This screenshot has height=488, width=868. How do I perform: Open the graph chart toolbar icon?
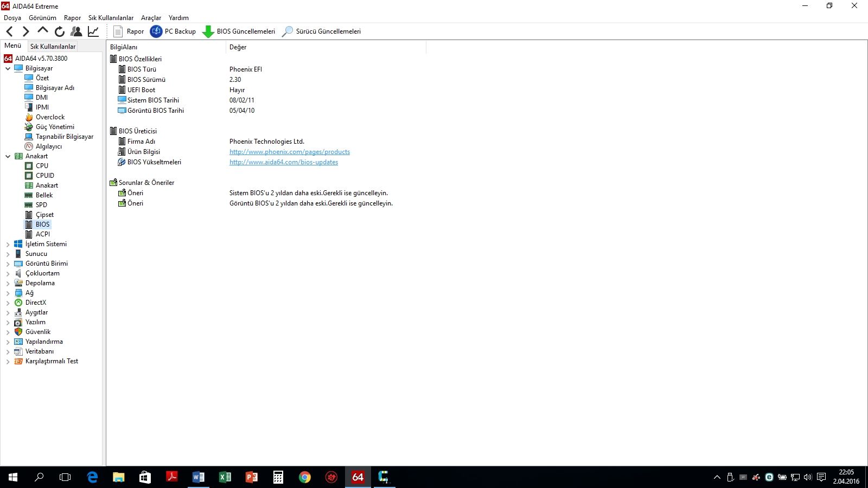[x=93, y=31]
